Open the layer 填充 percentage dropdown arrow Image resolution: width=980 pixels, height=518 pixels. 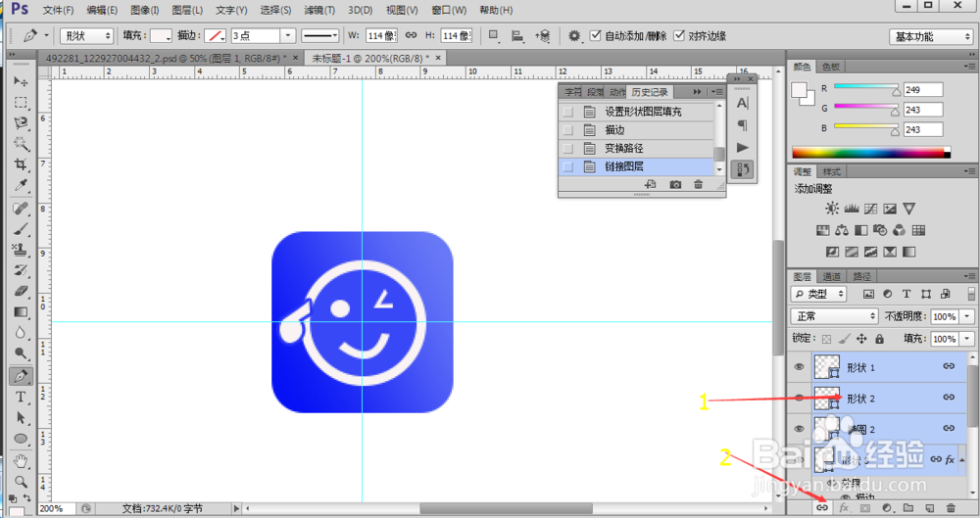[967, 339]
